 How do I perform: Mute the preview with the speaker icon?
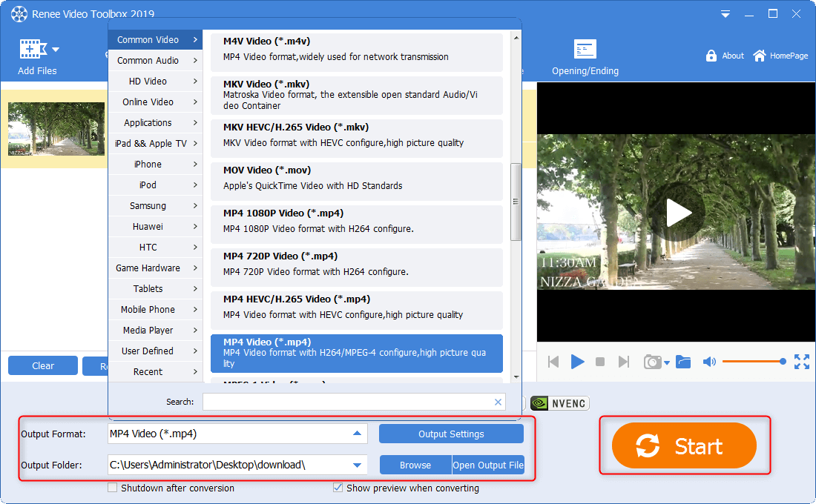tap(709, 362)
